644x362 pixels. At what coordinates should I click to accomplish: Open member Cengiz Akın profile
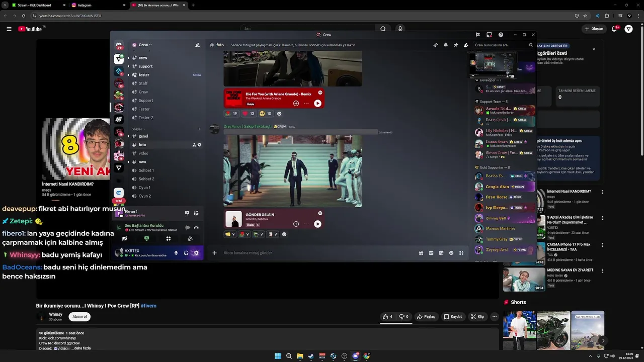[x=505, y=187]
